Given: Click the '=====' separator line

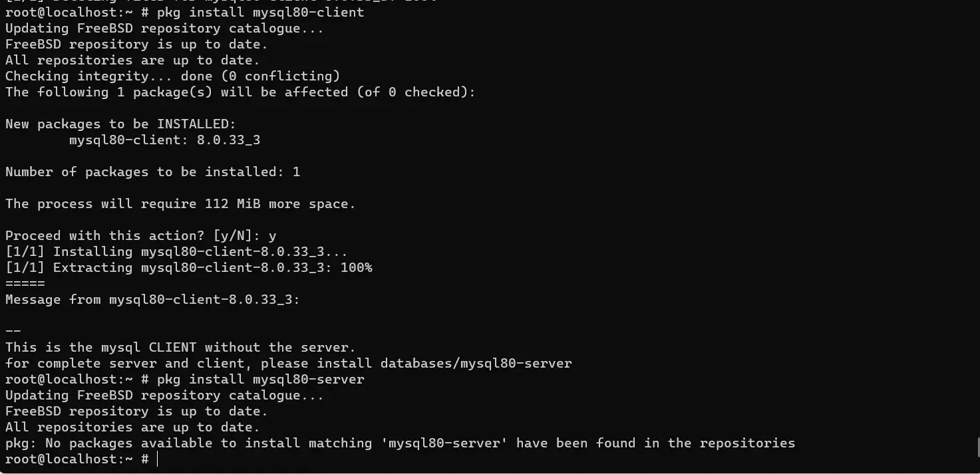Looking at the screenshot, I should coord(25,283).
